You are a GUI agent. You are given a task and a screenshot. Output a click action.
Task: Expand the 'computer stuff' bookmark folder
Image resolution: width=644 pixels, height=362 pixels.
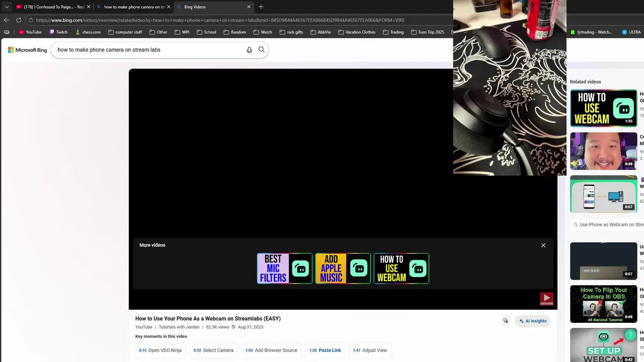(125, 32)
